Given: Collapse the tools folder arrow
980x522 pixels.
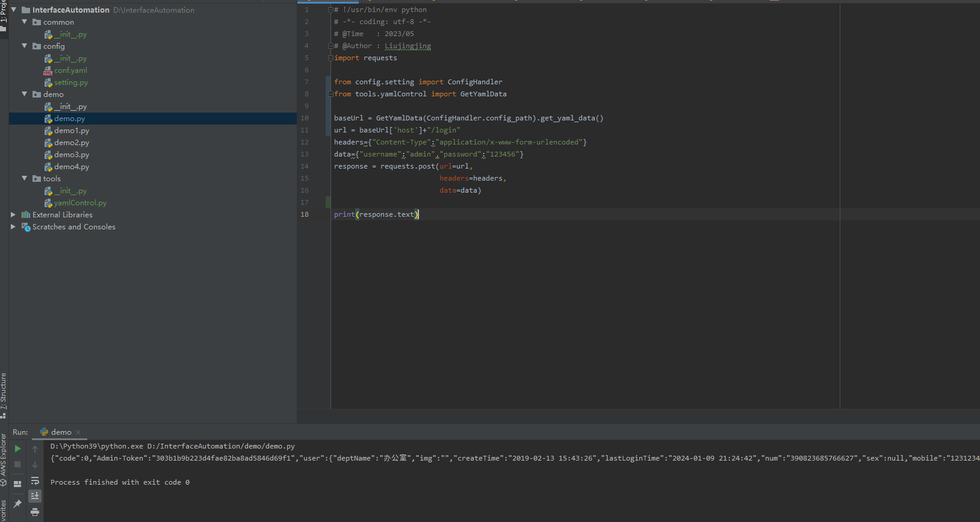Looking at the screenshot, I should tap(25, 178).
